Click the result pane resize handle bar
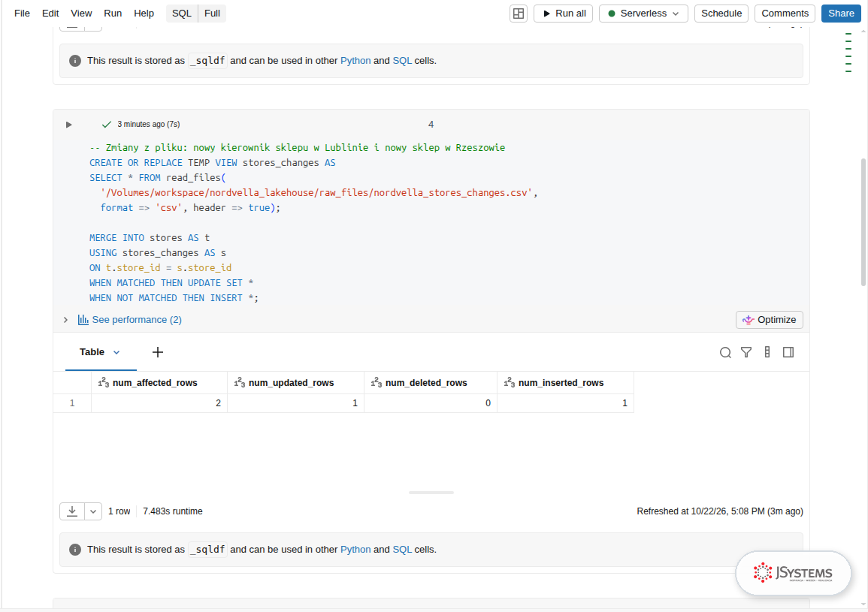The image size is (868, 612). (x=431, y=493)
